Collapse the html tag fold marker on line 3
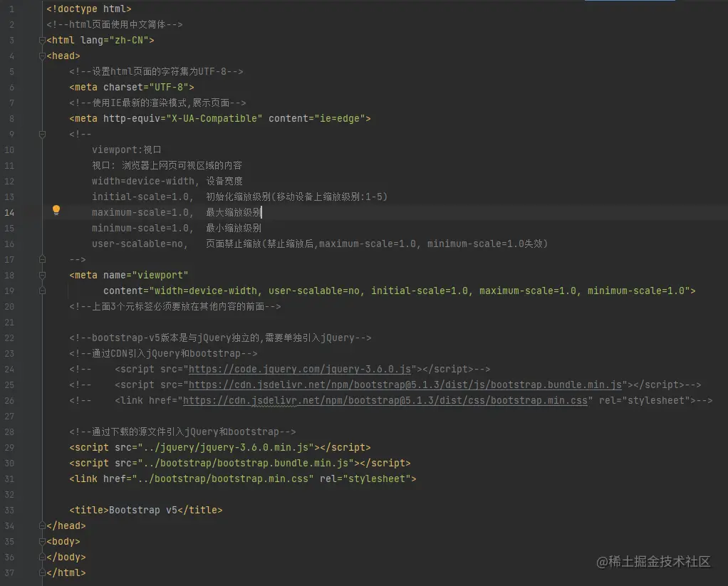Image resolution: width=728 pixels, height=586 pixels. [42, 41]
